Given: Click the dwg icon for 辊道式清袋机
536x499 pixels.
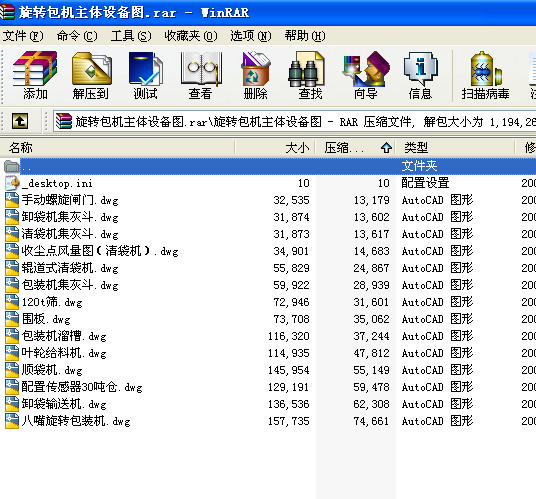Looking at the screenshot, I should point(12,268).
